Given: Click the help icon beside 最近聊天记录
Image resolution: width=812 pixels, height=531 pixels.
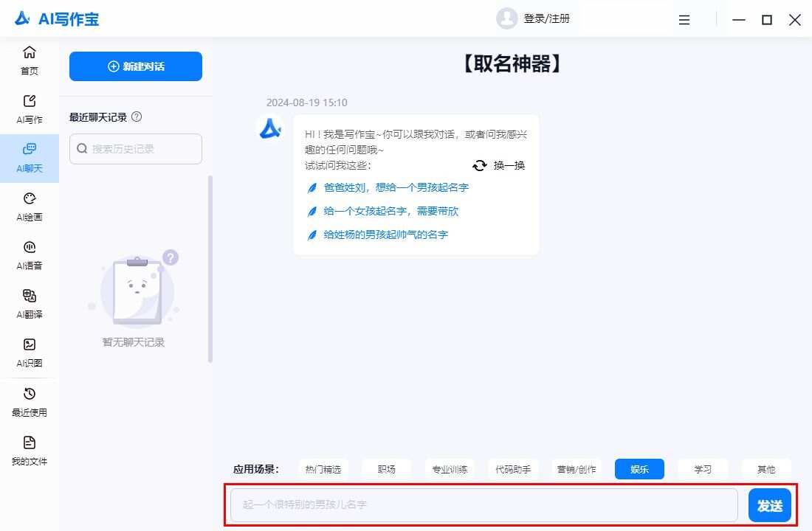Looking at the screenshot, I should tap(137, 117).
